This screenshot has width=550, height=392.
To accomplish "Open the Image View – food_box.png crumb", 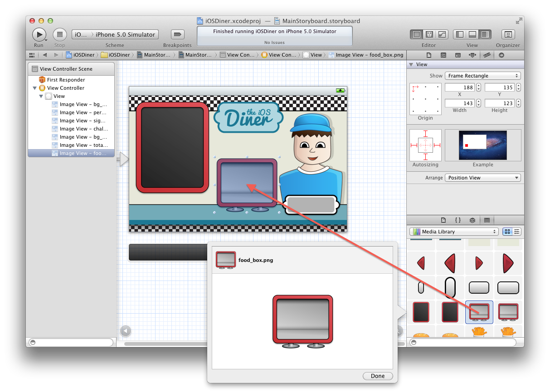I will pyautogui.click(x=366, y=55).
